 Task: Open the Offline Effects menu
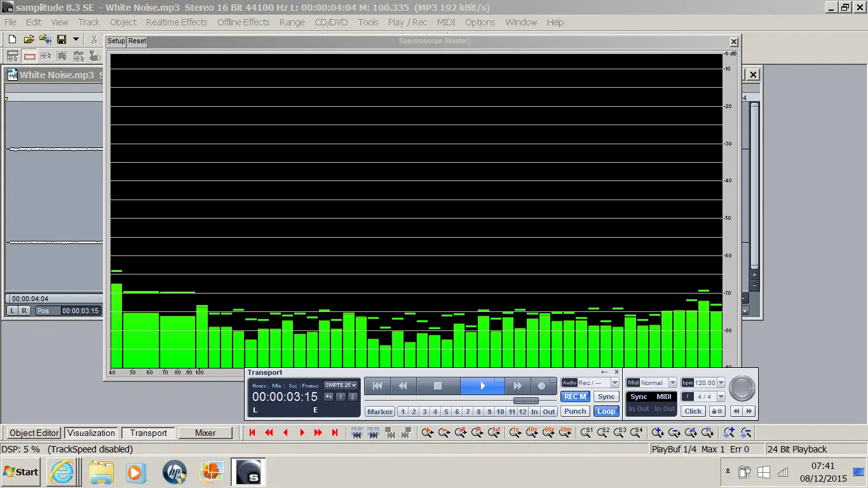coord(243,22)
